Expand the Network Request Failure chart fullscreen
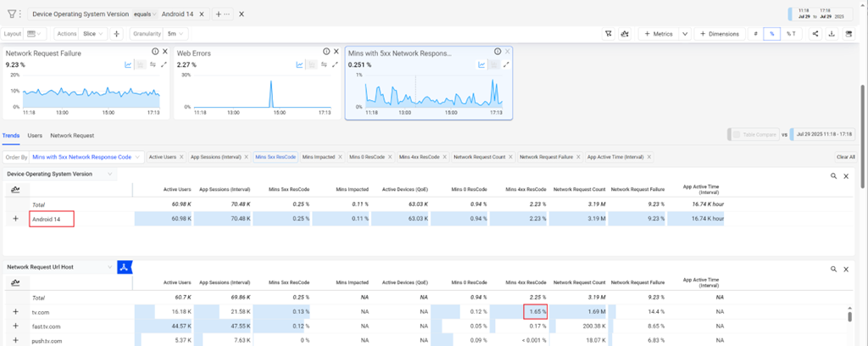This screenshot has height=346, width=868. point(164,64)
